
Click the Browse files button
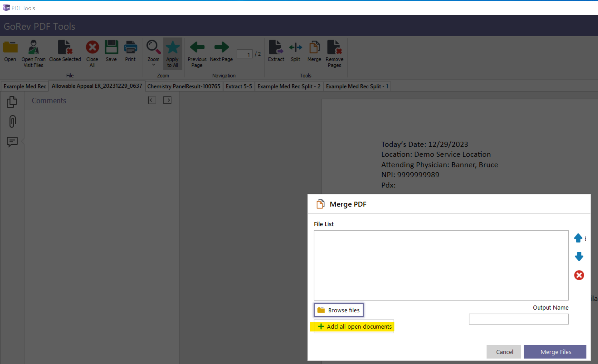point(339,310)
